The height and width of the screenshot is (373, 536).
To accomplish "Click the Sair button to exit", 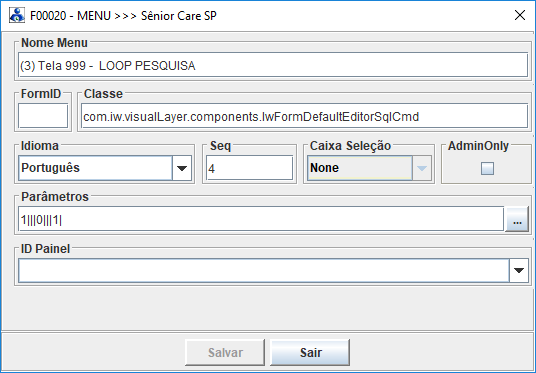I will (310, 352).
